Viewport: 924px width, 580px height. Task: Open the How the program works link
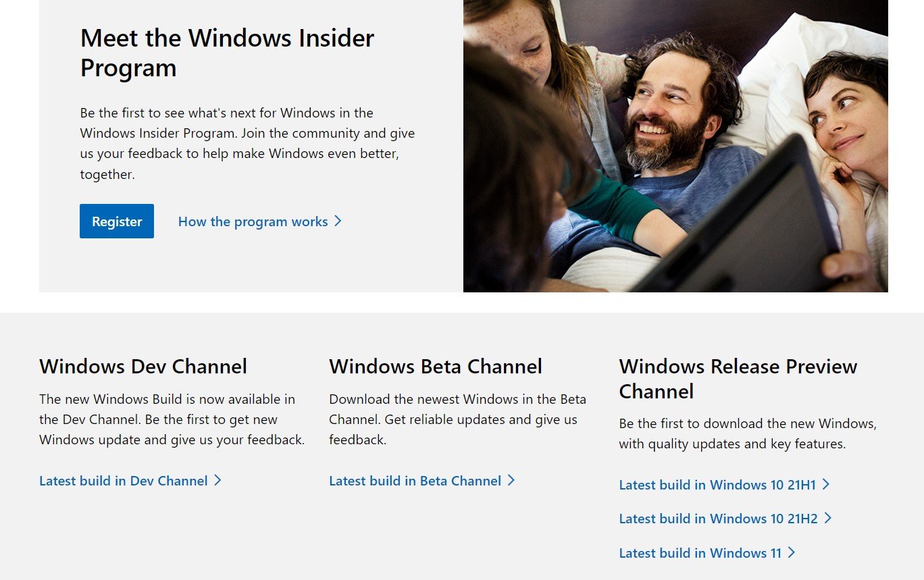tap(253, 221)
